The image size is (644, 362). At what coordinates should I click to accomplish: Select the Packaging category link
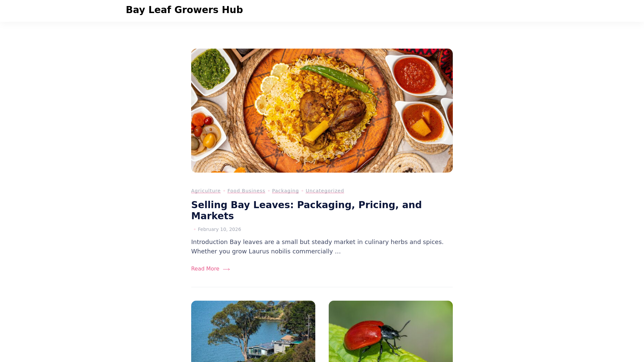tap(285, 191)
